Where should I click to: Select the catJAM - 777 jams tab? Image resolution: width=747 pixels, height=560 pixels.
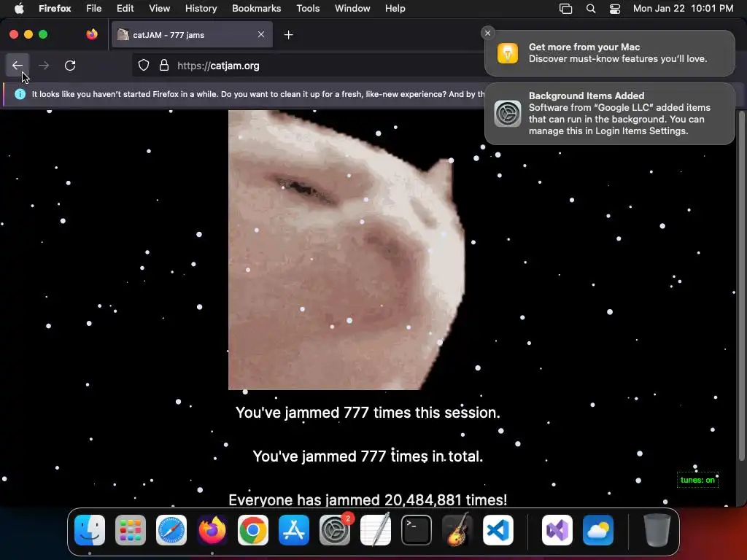[x=192, y=35]
